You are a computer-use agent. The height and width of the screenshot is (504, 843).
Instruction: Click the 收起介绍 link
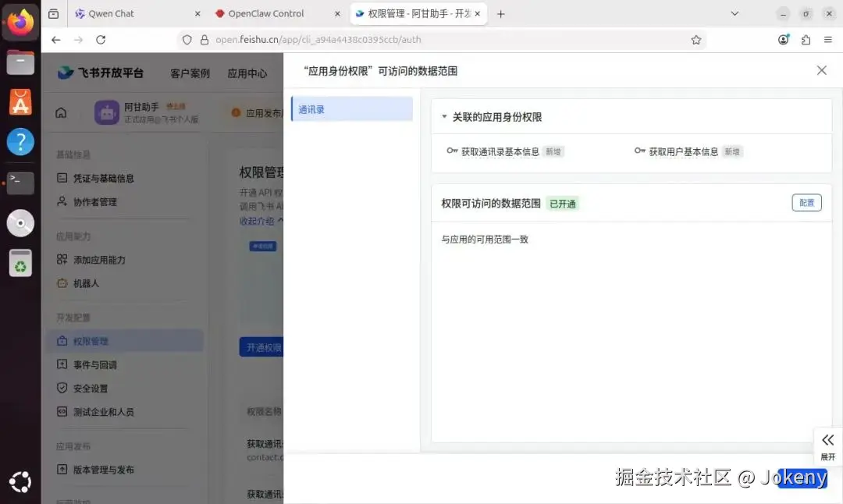tap(261, 221)
